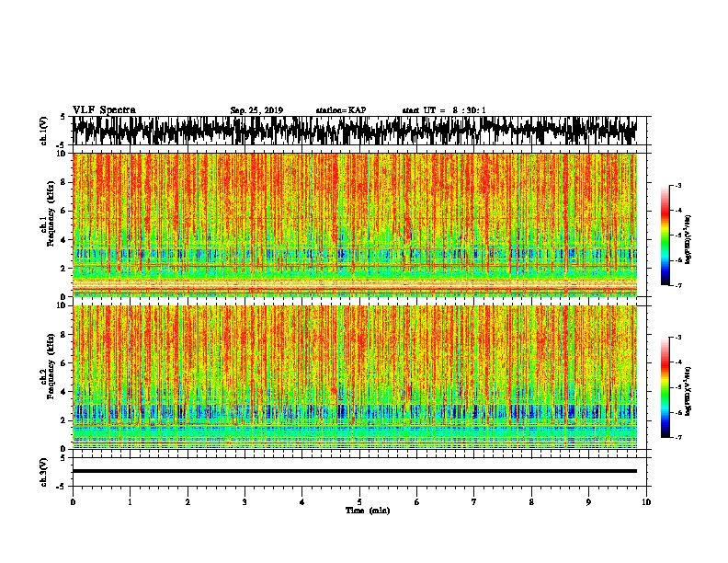Click the "station=KAP" label
728x563 pixels.
[341, 110]
